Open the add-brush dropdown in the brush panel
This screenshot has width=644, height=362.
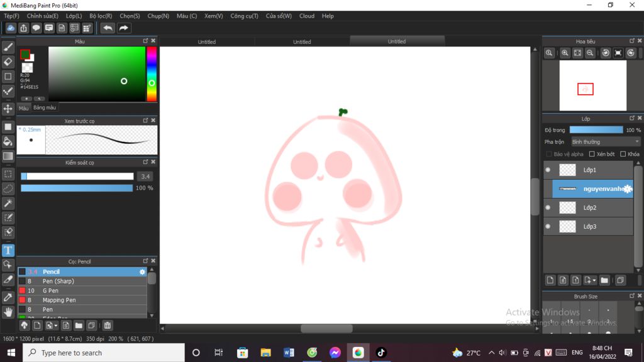coord(56,326)
